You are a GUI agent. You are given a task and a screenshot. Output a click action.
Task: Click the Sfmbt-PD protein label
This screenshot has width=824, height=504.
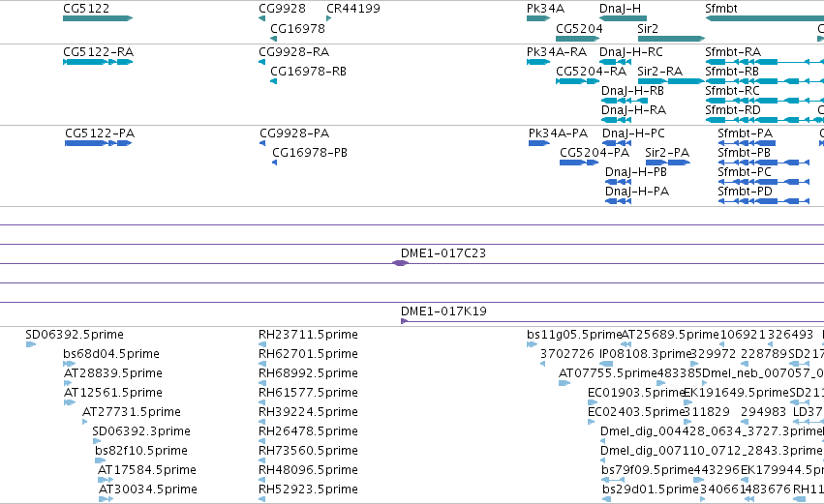pyautogui.click(x=746, y=192)
